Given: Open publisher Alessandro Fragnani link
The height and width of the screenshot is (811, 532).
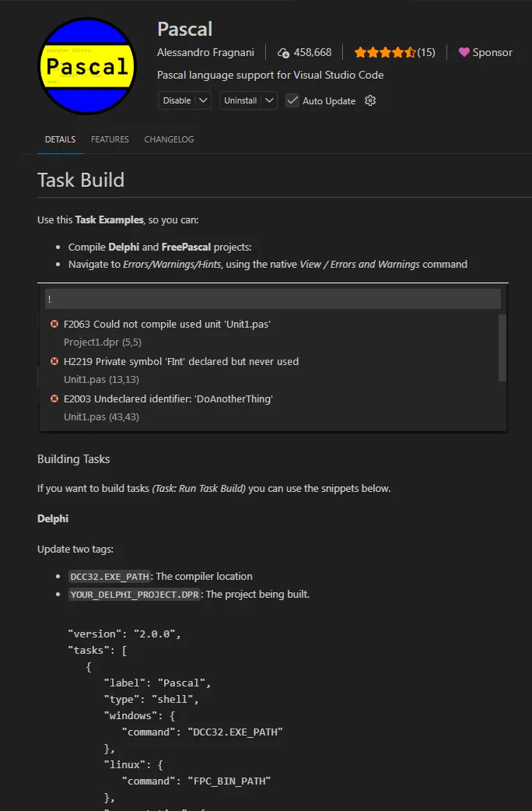Looking at the screenshot, I should (x=205, y=53).
